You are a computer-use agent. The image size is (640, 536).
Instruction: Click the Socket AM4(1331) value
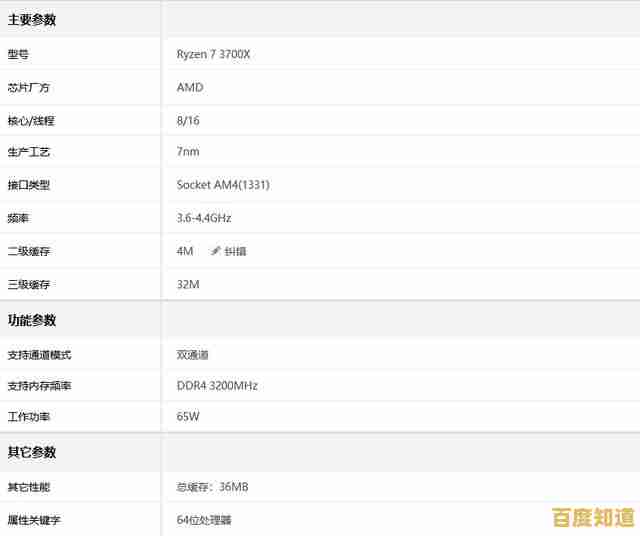coord(223,185)
